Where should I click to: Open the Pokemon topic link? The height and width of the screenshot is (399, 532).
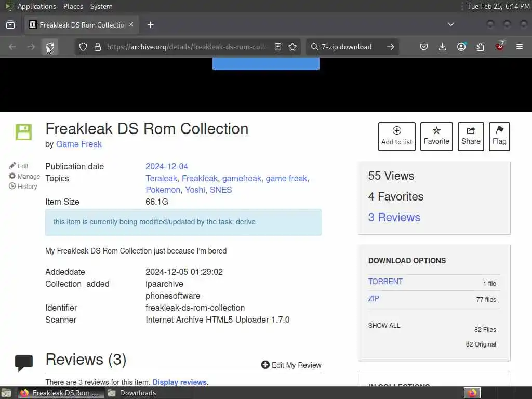point(163,190)
